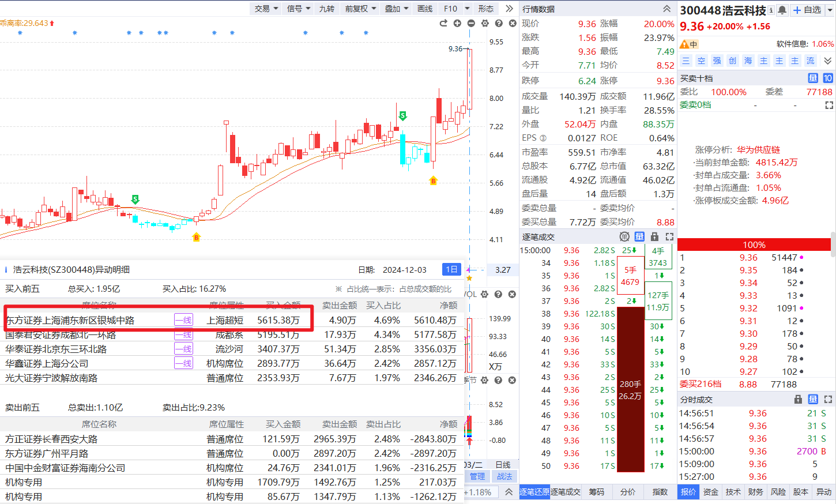Screen dimensions: 836x504
Task: Expand stock tags with double chevron
Action: click(x=828, y=61)
